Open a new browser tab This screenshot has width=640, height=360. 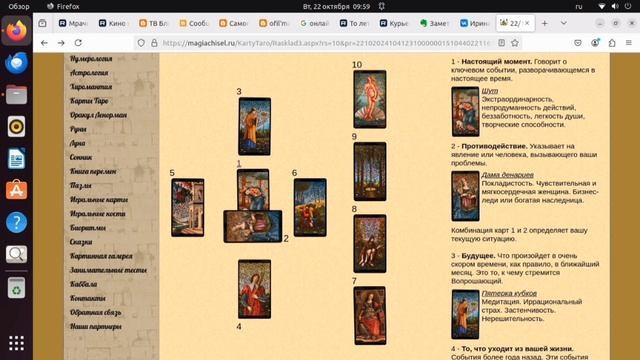coord(544,23)
